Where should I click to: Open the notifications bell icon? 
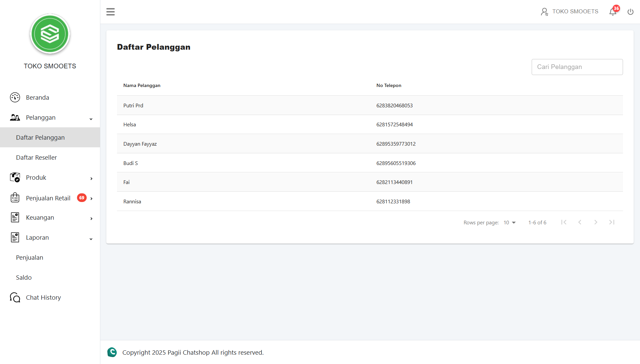coord(613,12)
